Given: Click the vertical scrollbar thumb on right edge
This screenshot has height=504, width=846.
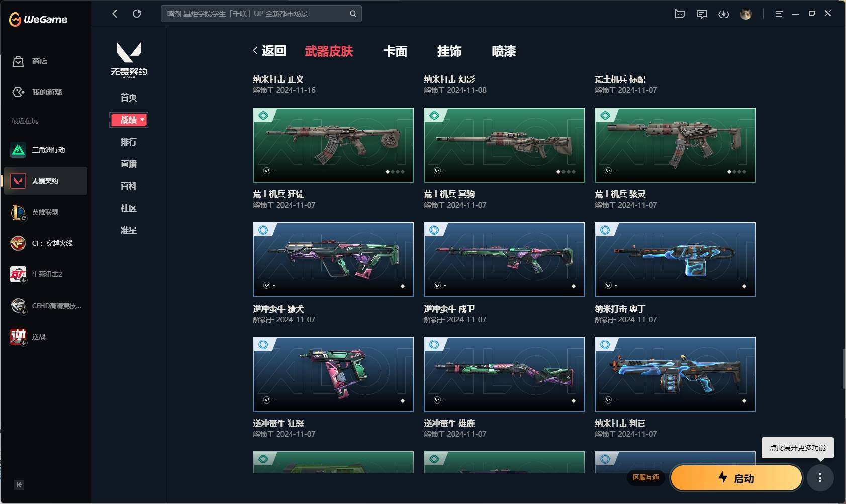Looking at the screenshot, I should coord(844,369).
